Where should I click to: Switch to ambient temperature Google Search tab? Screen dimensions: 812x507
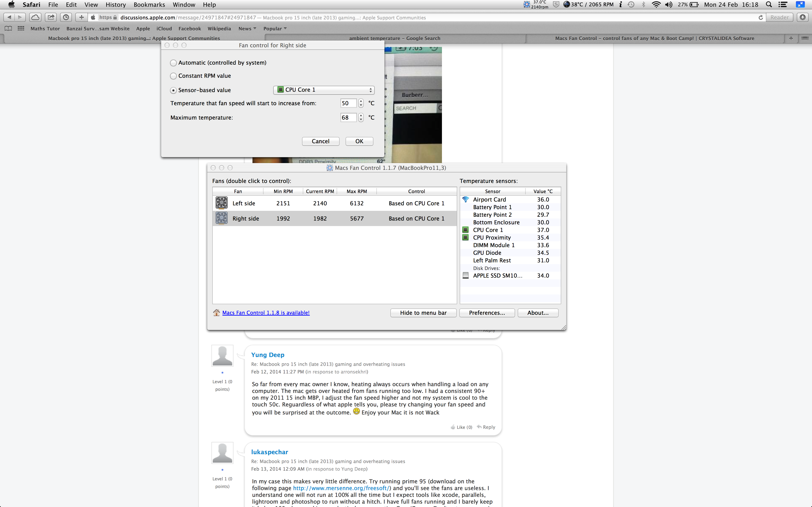click(395, 38)
